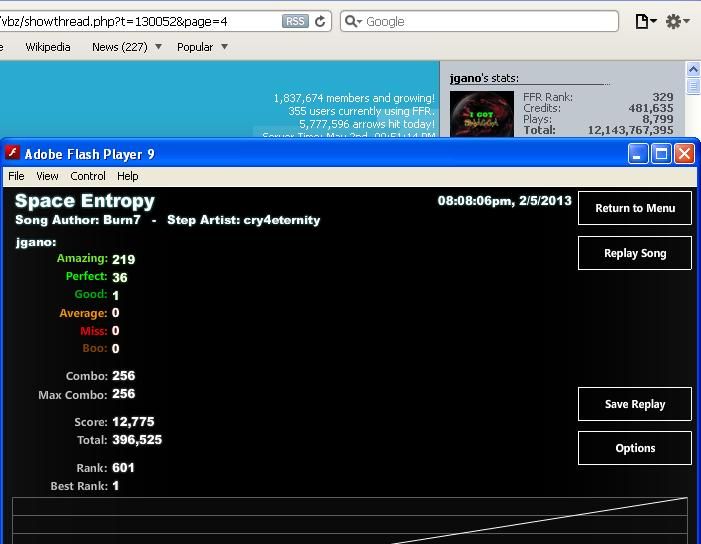Open the page menu icon
This screenshot has height=544, width=701.
point(645,21)
